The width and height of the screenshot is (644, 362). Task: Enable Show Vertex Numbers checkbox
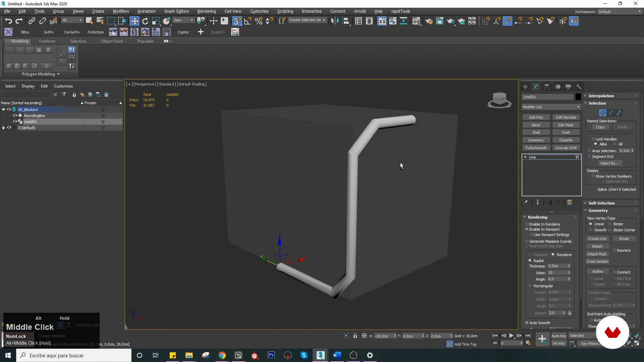coord(593,176)
